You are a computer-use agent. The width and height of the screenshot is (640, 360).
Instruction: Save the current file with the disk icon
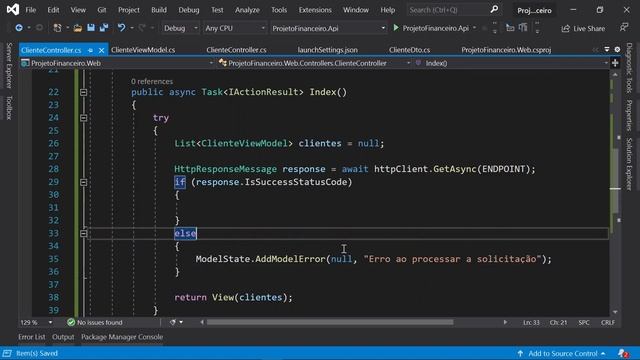(91, 28)
